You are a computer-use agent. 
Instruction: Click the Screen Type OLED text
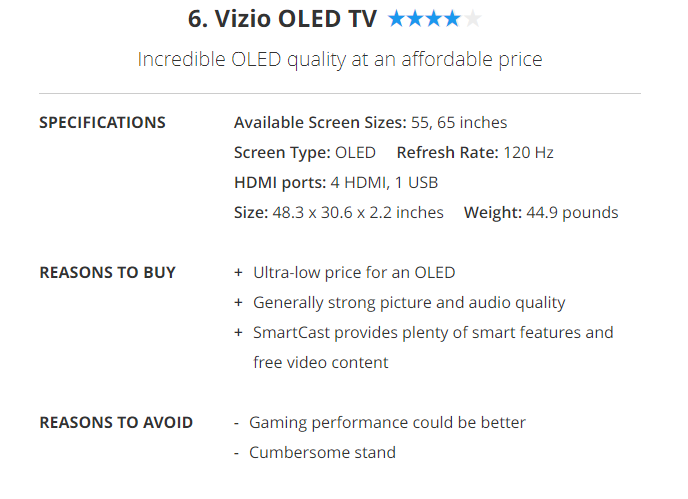coord(305,152)
